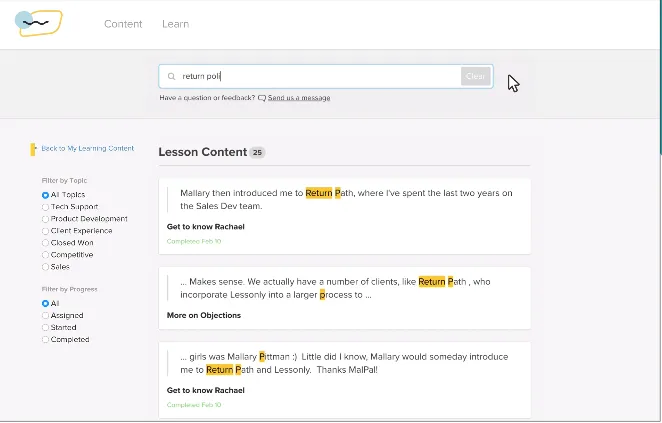Click the Lessonly logo icon
Screen dimensions: 662x423
tap(39, 23)
